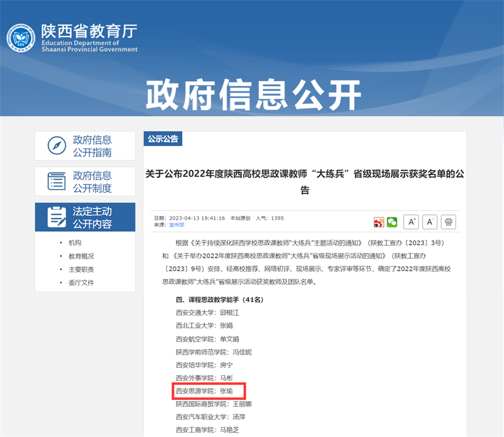Open 政府信息公开指南 sidebar entry
This screenshot has height=437, width=504.
point(85,145)
